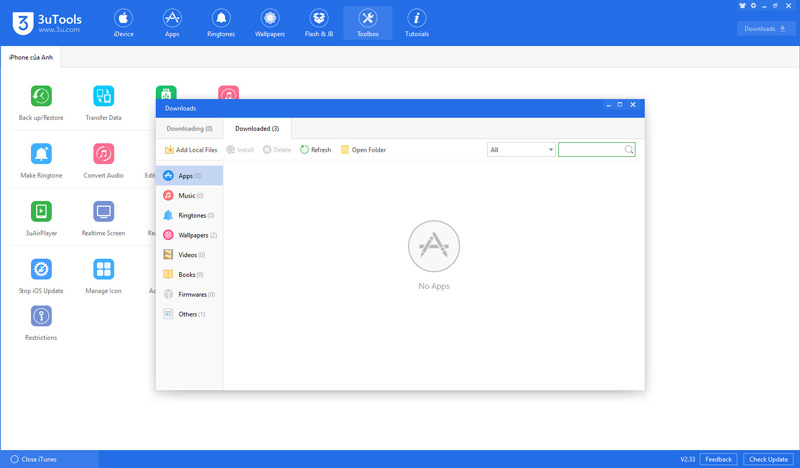Viewport: 800px width, 468px height.
Task: Click the 3uTools logo
Action: [x=46, y=23]
